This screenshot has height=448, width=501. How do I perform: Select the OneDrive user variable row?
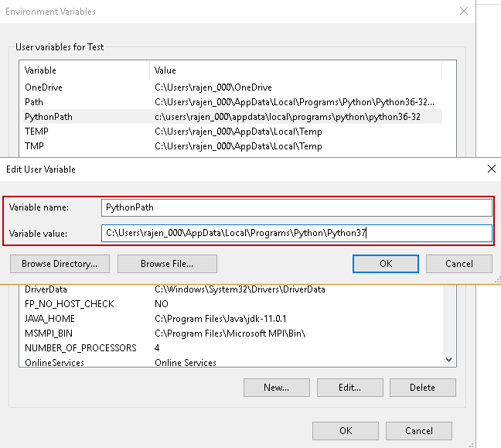[x=43, y=87]
